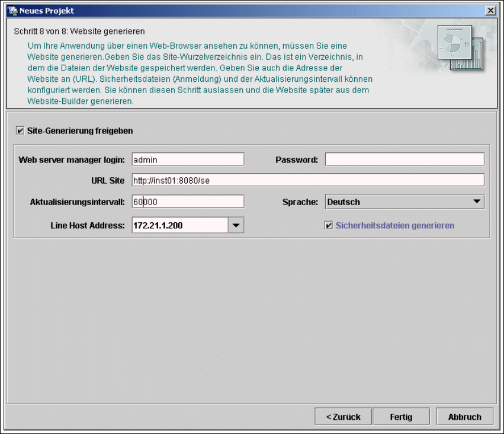The width and height of the screenshot is (504, 434).
Task: Close the Neues Projekt dialog
Action: (490, 11)
